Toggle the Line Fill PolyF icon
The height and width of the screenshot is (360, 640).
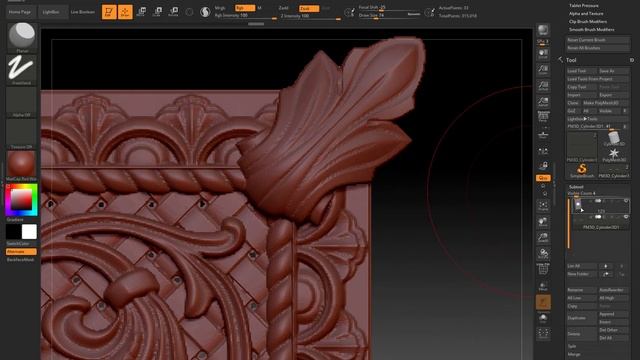(543, 269)
